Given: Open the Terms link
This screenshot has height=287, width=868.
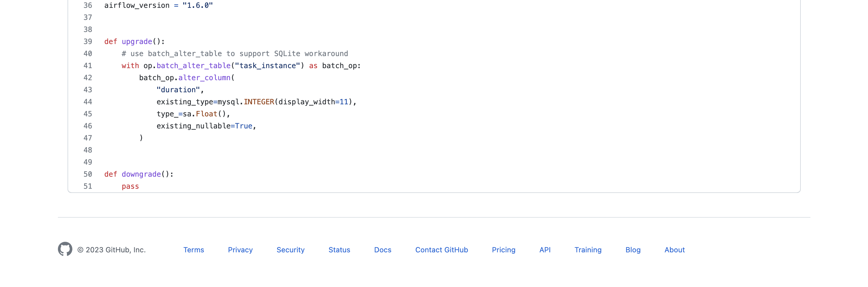Looking at the screenshot, I should tap(194, 250).
